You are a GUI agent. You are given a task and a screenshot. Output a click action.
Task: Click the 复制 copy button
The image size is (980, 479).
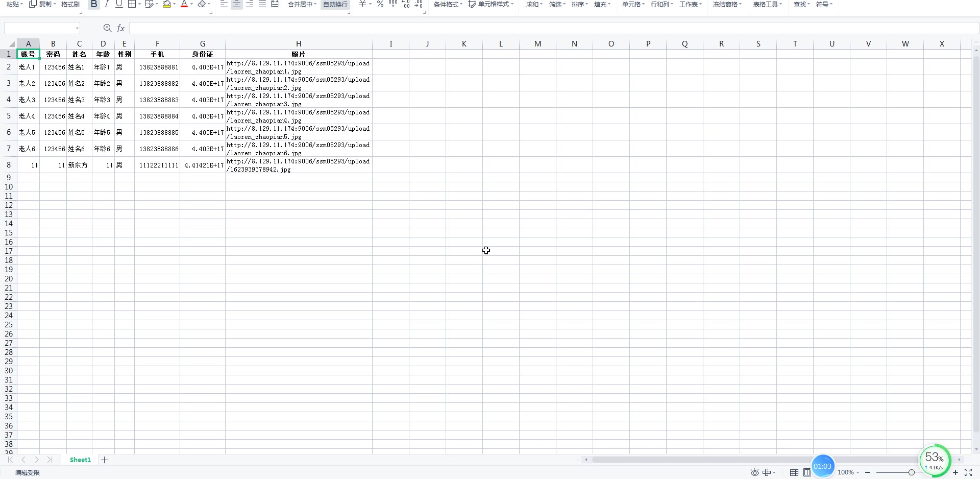pyautogui.click(x=42, y=4)
